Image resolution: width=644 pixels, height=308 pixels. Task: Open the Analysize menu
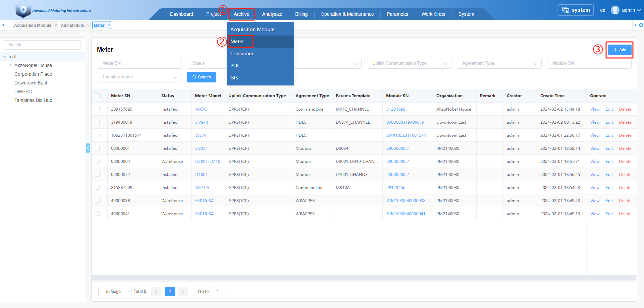(272, 14)
